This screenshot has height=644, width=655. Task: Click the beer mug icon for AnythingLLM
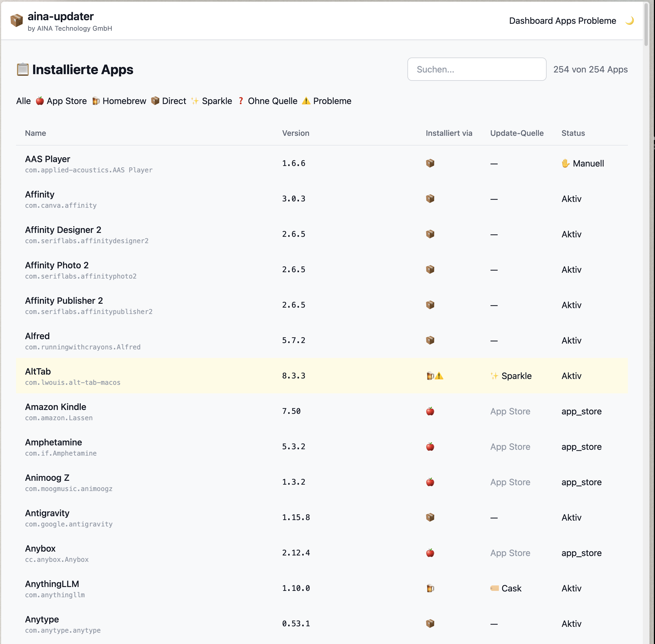click(430, 588)
